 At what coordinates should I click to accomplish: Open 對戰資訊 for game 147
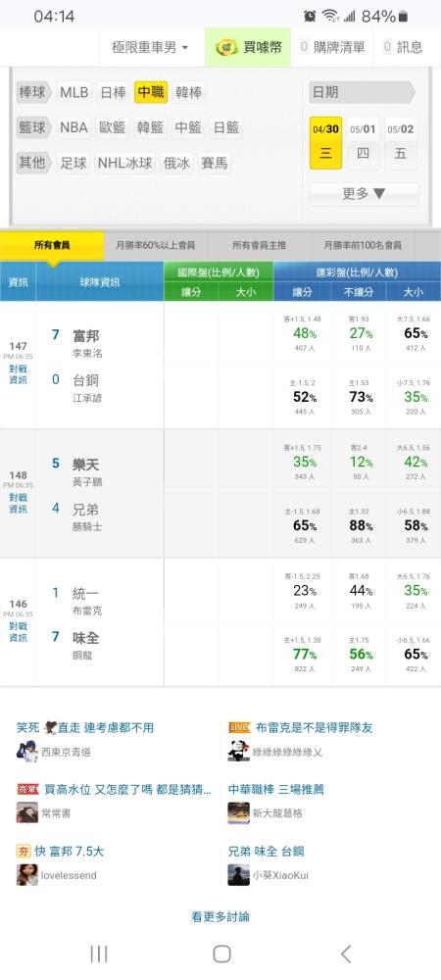(18, 374)
